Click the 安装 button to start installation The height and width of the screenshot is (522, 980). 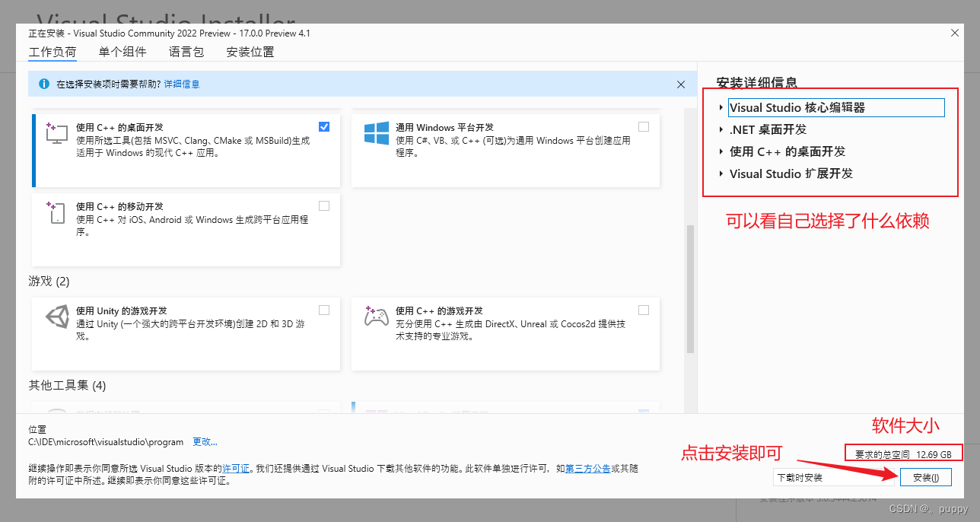[x=925, y=477]
